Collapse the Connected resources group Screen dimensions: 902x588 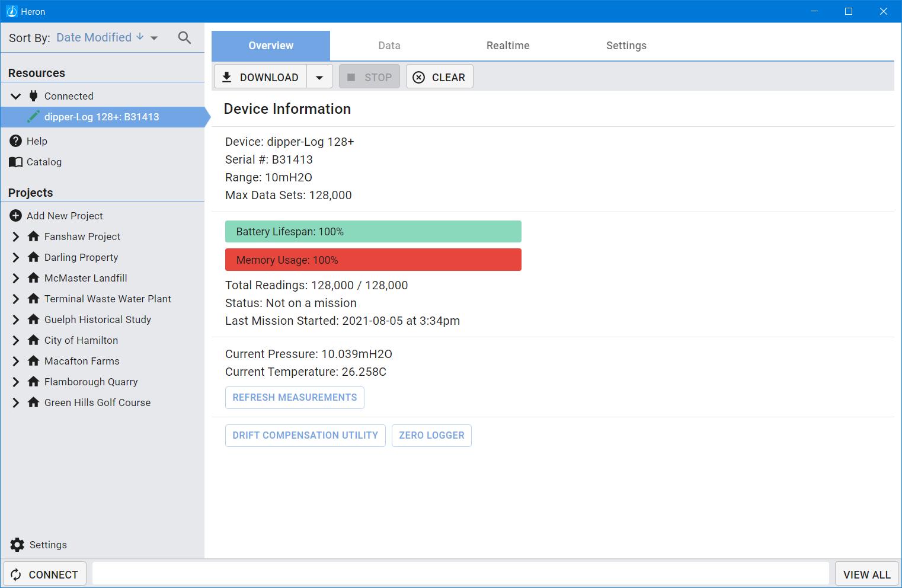(x=16, y=96)
